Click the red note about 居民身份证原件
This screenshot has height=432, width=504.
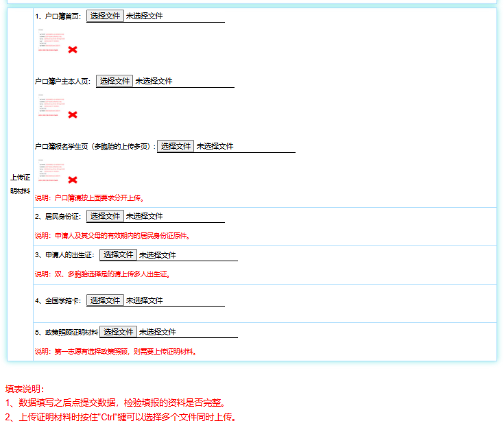tap(112, 236)
